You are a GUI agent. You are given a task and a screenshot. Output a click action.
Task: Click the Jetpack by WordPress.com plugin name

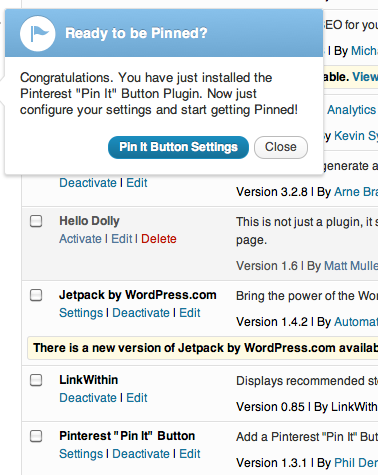[x=138, y=295]
